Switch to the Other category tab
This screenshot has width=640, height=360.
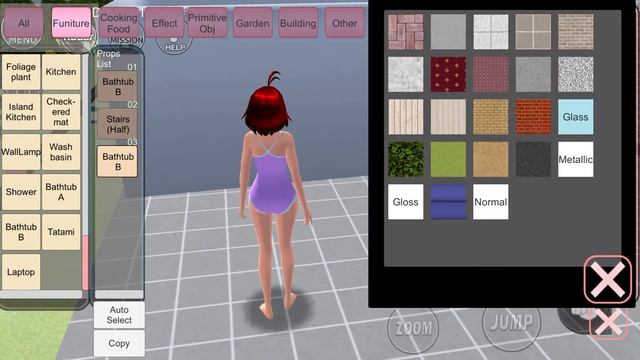[x=344, y=23]
